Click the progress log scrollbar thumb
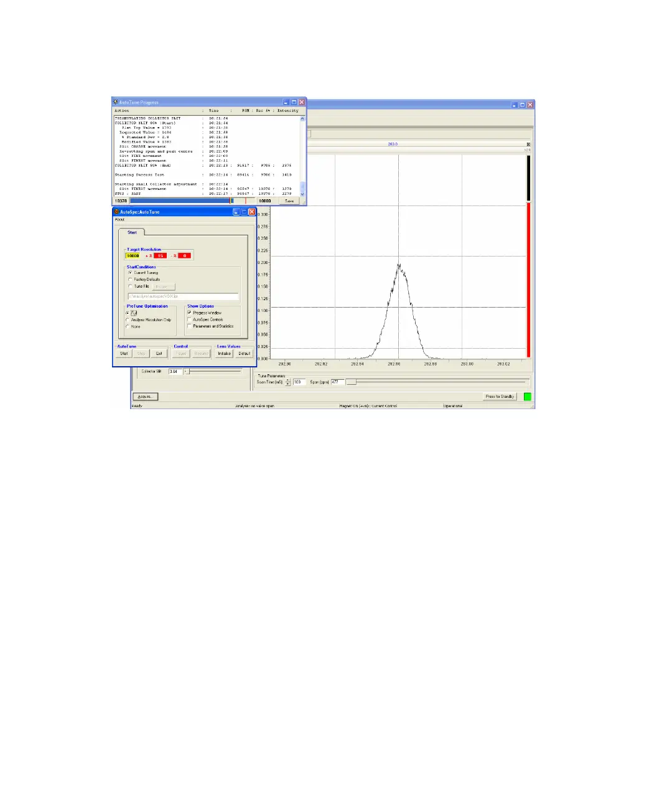 [x=303, y=187]
